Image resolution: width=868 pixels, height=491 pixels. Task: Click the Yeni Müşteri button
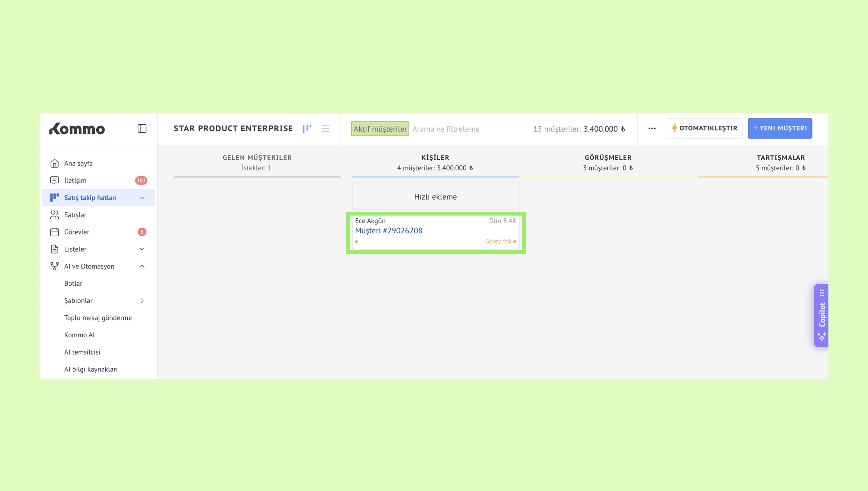780,128
